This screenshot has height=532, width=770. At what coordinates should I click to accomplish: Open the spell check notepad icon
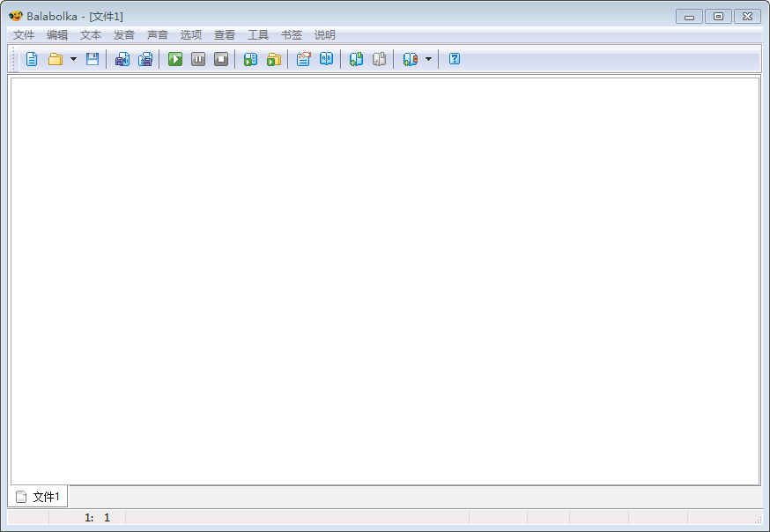303,59
